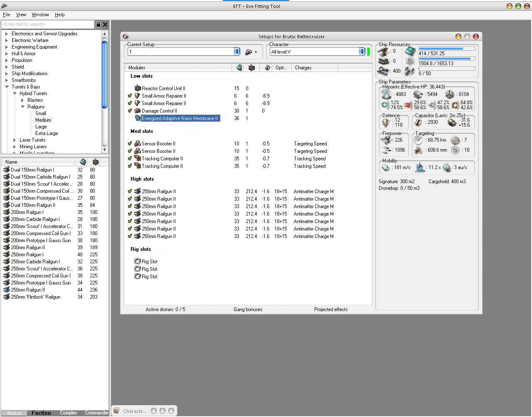
Task: Click the powergrid column icon in the item list header
Action: pos(96,162)
